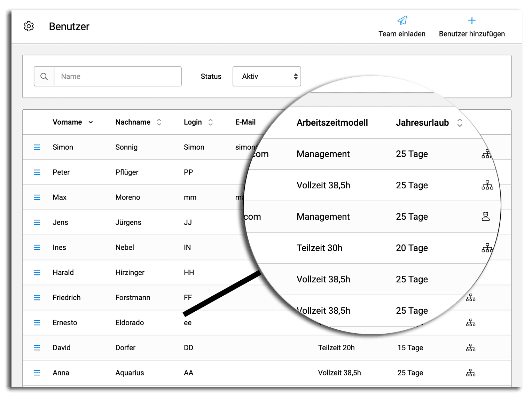Click the org chart icon in the magnified Vollzeit 38,5h row
The image size is (532, 398).
[x=487, y=185]
